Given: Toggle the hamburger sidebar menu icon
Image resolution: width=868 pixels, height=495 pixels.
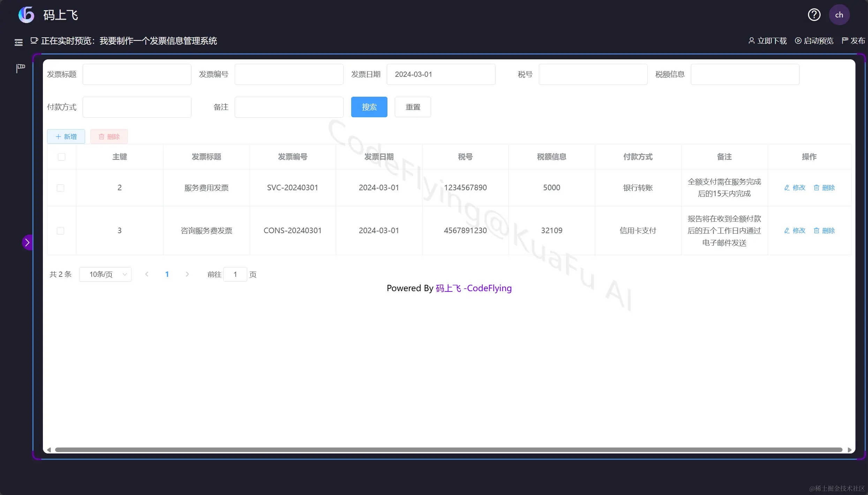Looking at the screenshot, I should pyautogui.click(x=18, y=42).
